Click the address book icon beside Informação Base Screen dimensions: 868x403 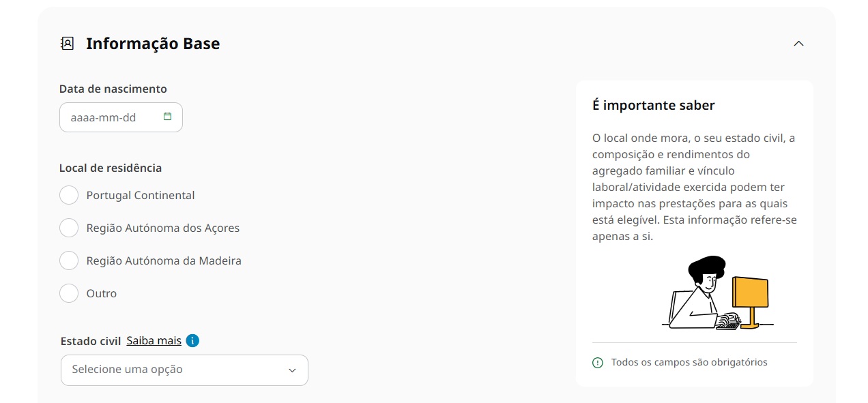coord(67,44)
